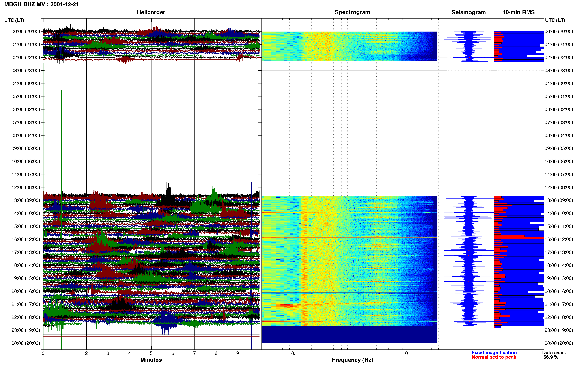588x368 pixels.
Task: Click the Helicorder axis label 01:00 (21:00)
Action: 26,45
